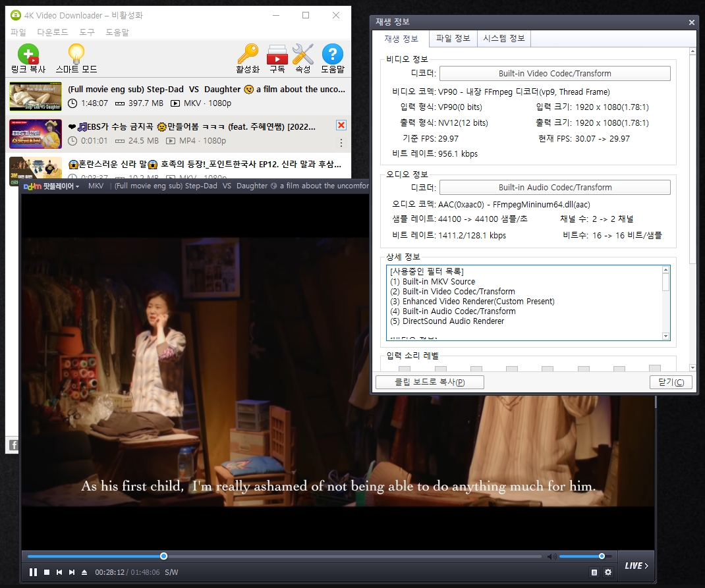Open the three-dot menu for EBS video

[341, 143]
